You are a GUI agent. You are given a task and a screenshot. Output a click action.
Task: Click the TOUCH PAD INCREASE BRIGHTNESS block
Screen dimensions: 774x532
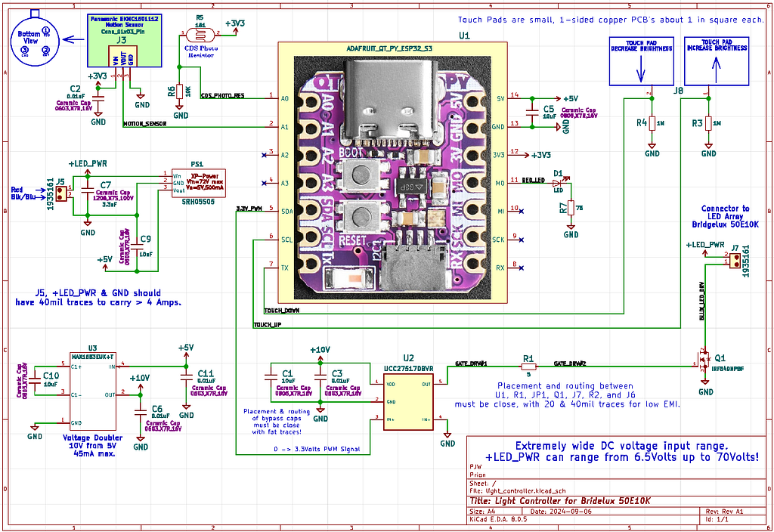[715, 61]
